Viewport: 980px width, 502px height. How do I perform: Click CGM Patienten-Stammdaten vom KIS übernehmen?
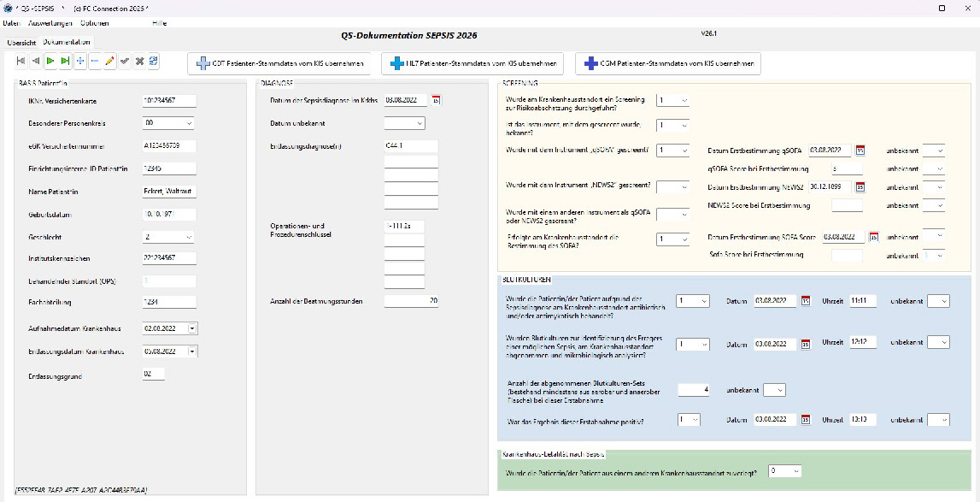(x=668, y=63)
